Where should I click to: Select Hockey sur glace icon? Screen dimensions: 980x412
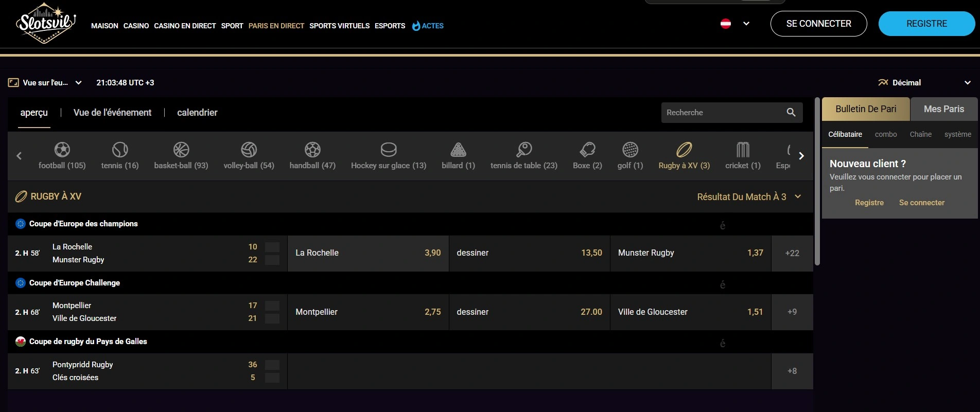click(x=389, y=150)
